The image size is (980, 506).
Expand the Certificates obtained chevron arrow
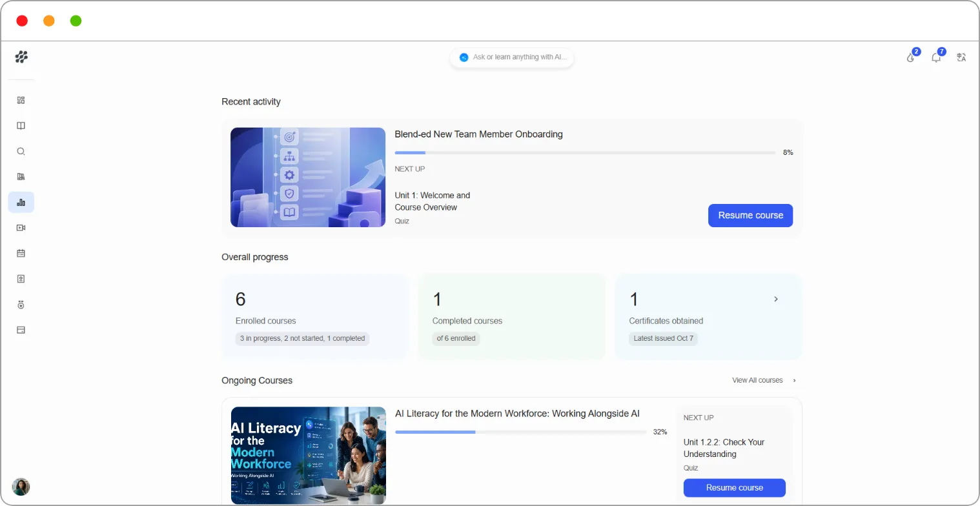click(x=776, y=299)
